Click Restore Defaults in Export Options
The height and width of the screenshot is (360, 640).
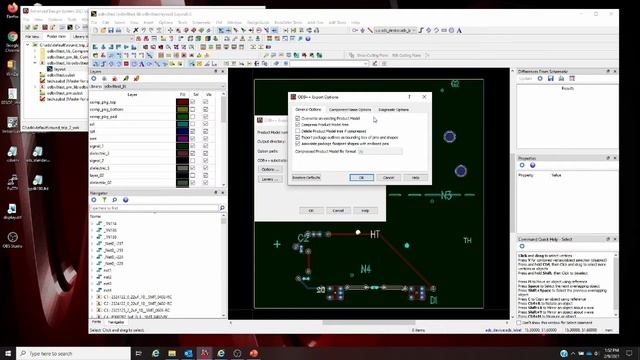(306, 178)
